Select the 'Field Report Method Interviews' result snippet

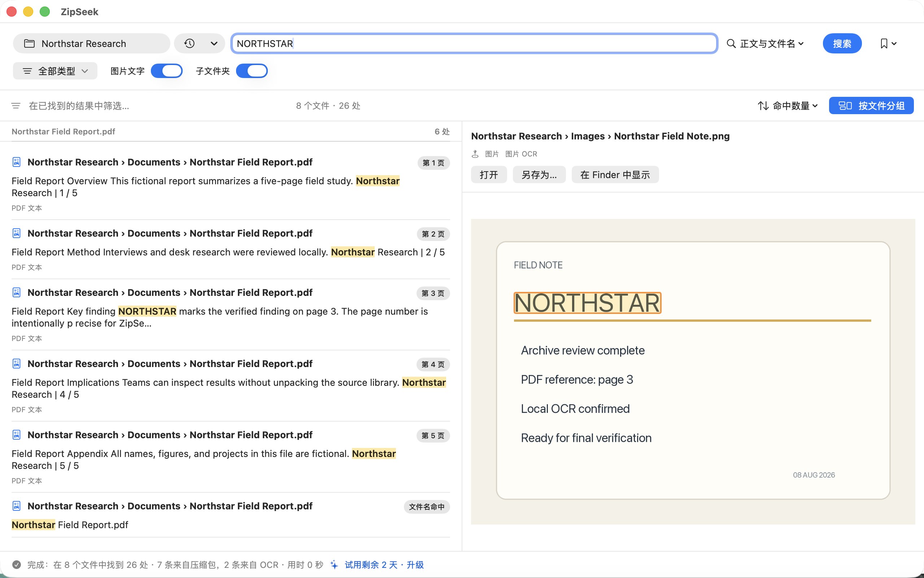[228, 252]
